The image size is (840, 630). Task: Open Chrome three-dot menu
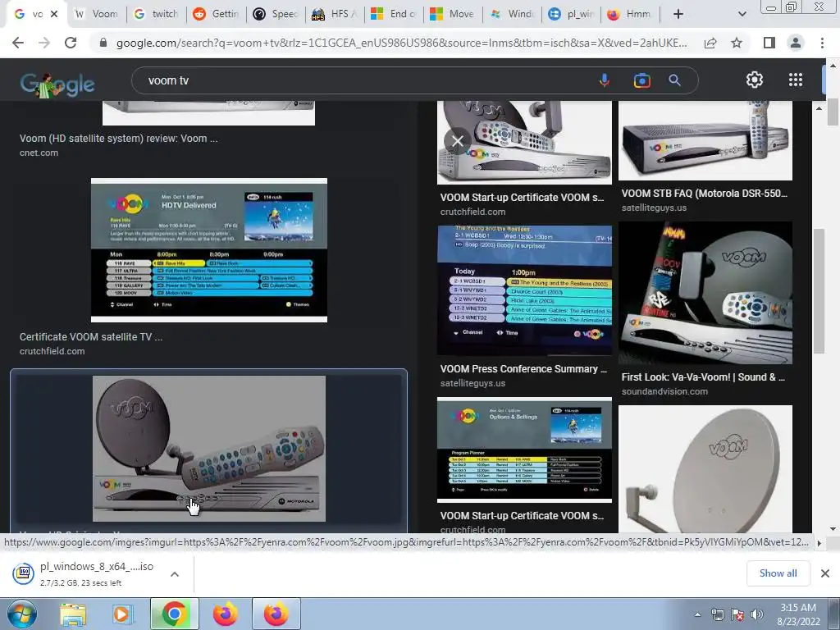pos(822,43)
